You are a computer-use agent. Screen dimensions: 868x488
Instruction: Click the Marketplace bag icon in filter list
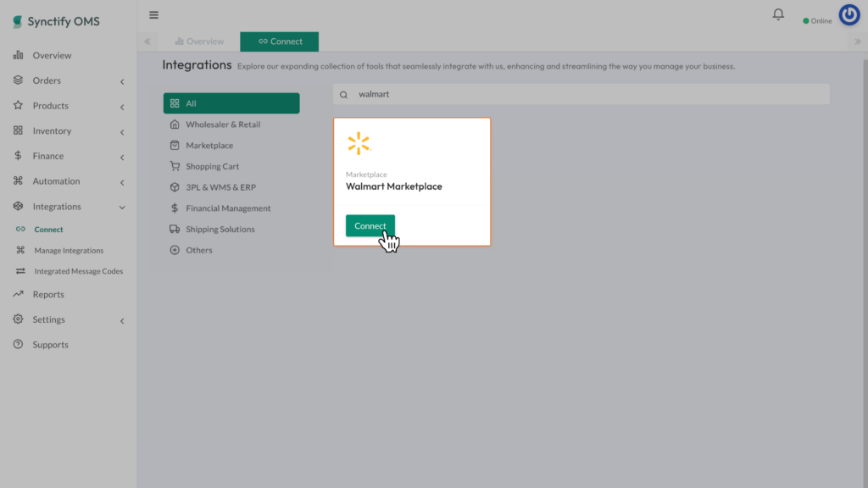(175, 145)
